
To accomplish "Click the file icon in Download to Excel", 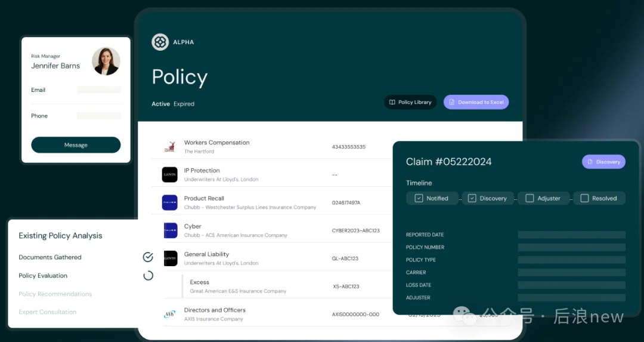I will pos(452,102).
